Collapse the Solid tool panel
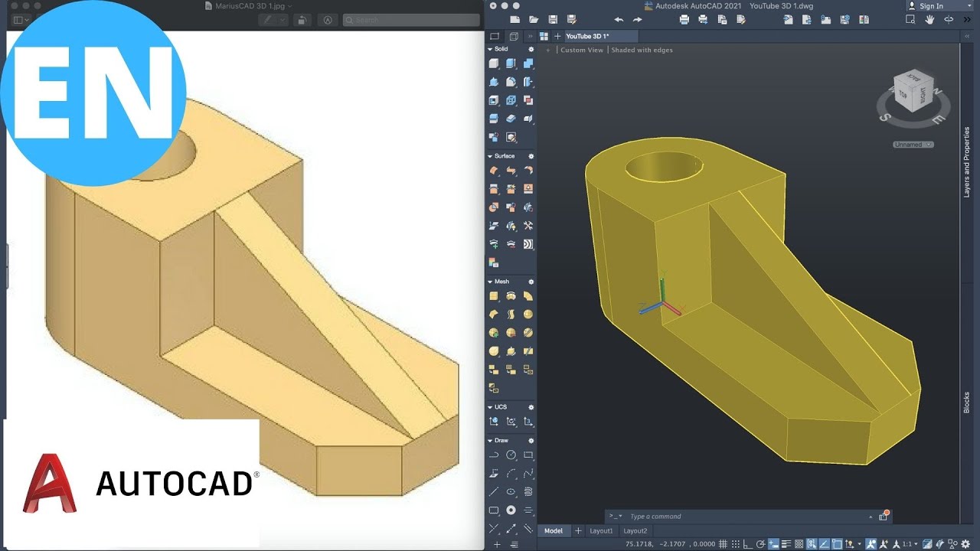 (490, 49)
